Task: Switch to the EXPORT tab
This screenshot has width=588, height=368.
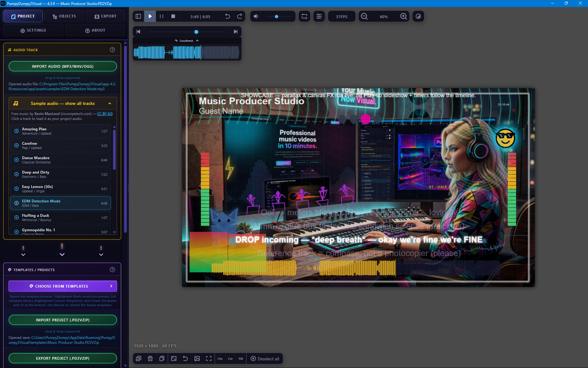Action: tap(105, 16)
